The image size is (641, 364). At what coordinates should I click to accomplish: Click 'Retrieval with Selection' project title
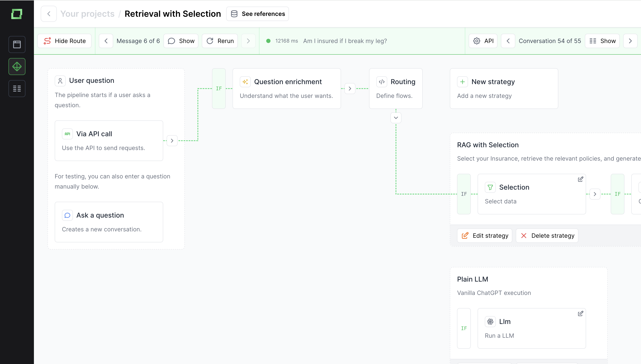tap(173, 14)
